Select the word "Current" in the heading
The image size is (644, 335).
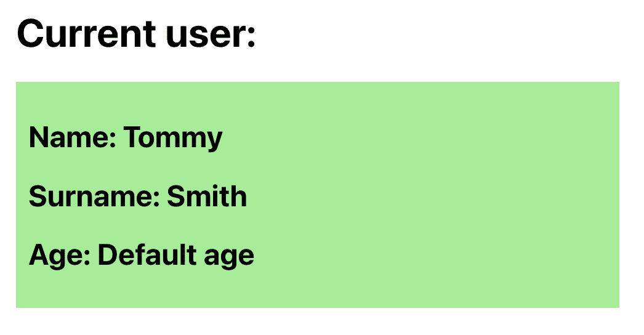click(86, 33)
